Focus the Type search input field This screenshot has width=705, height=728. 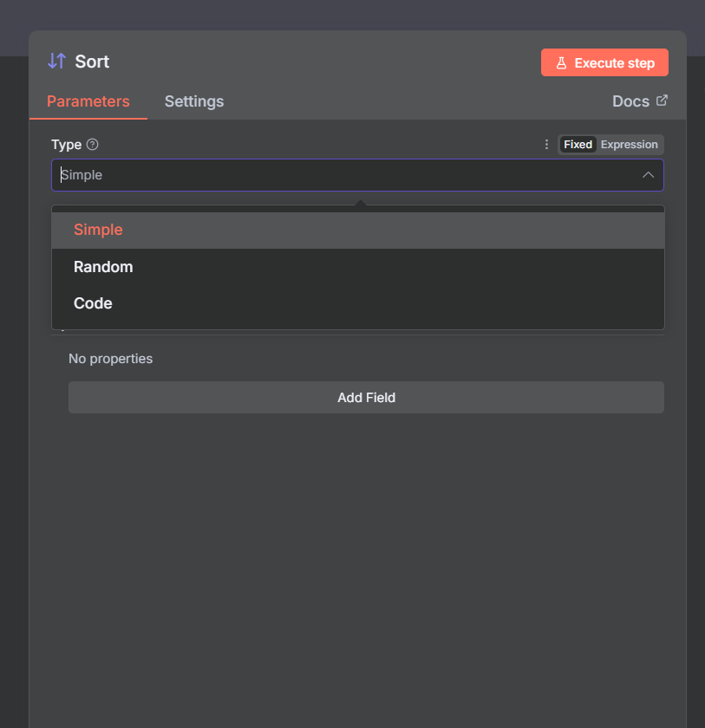[347, 175]
